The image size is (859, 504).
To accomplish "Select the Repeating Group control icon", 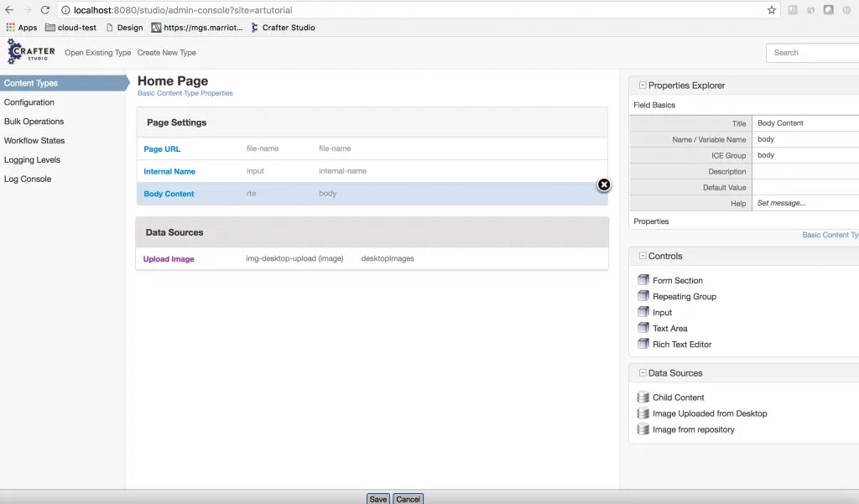I will coord(643,296).
